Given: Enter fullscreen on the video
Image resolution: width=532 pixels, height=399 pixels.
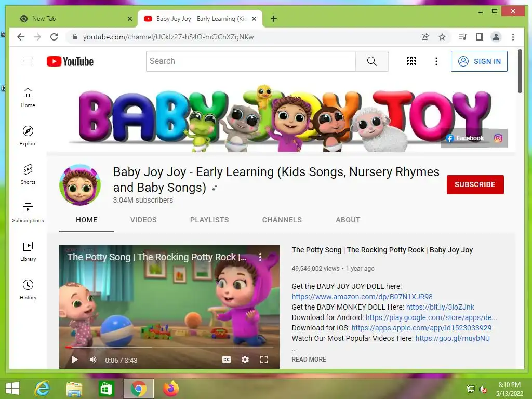Looking at the screenshot, I should point(263,360).
